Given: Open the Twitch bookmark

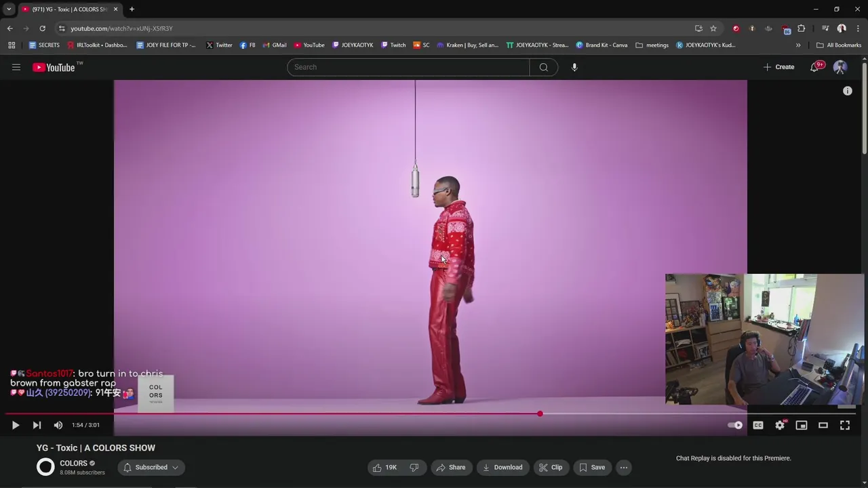Looking at the screenshot, I should 393,45.
